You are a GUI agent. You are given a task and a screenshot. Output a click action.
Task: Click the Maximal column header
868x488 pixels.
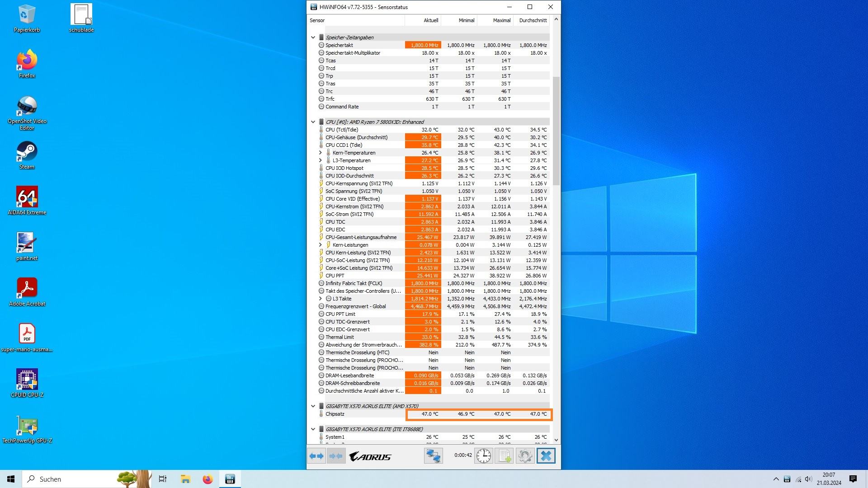(x=495, y=20)
